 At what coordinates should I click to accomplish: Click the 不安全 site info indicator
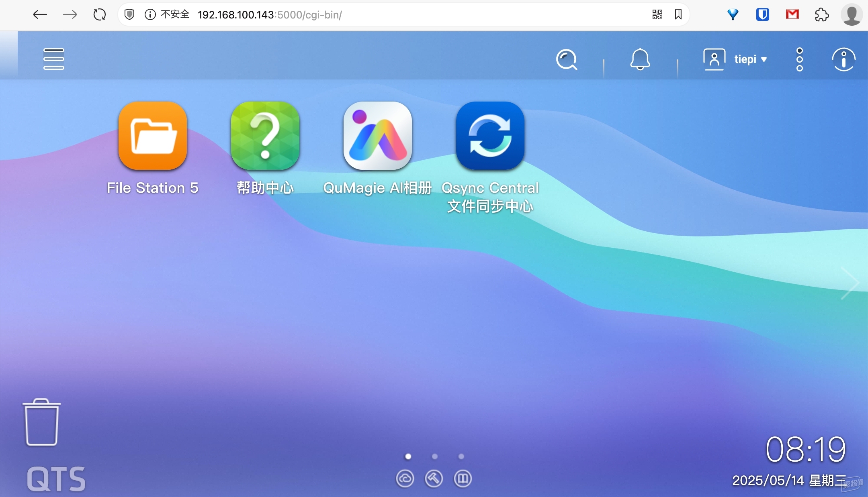click(x=167, y=15)
